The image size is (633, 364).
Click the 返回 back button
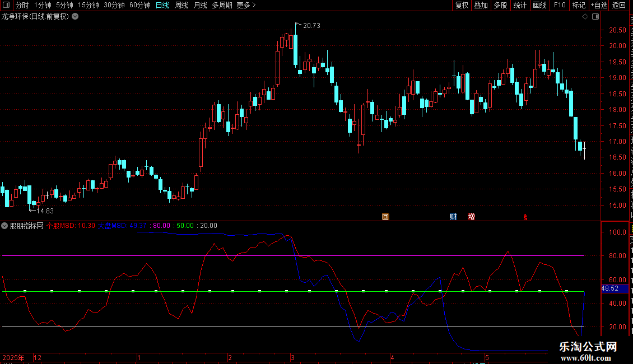click(619, 5)
